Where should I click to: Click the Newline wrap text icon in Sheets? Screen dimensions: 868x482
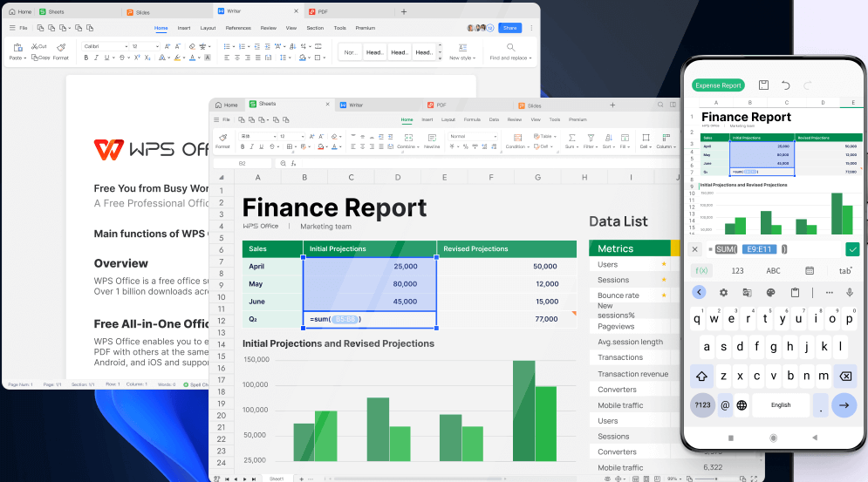tap(432, 137)
